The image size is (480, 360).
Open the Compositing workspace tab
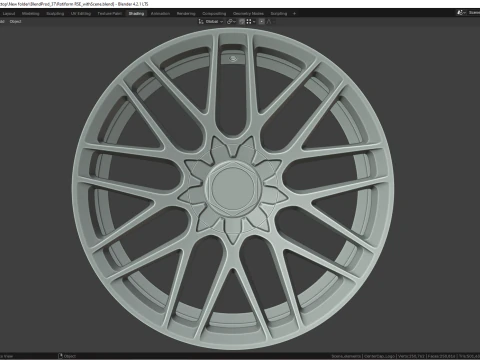click(x=214, y=14)
